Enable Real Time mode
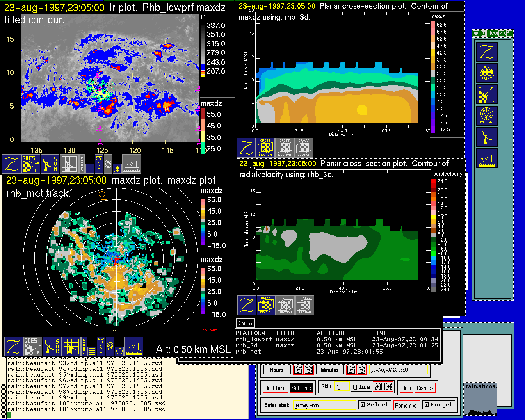This screenshot has width=525, height=420. 275,388
